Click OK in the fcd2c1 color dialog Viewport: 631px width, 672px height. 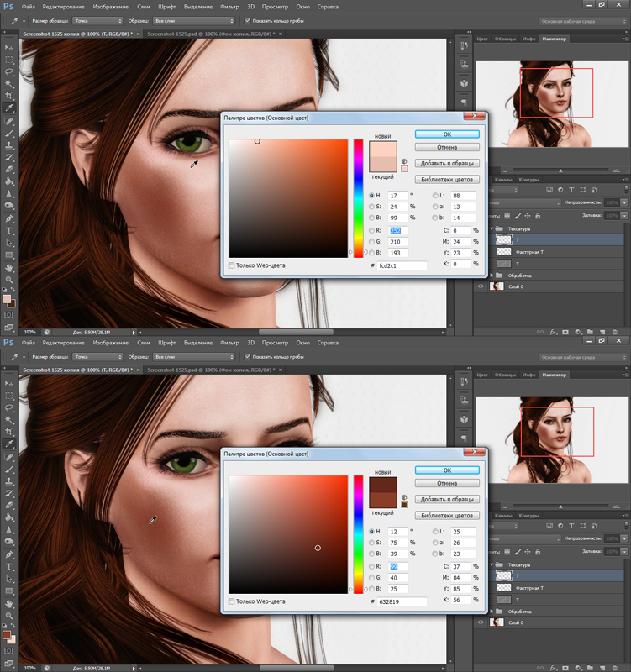click(447, 134)
